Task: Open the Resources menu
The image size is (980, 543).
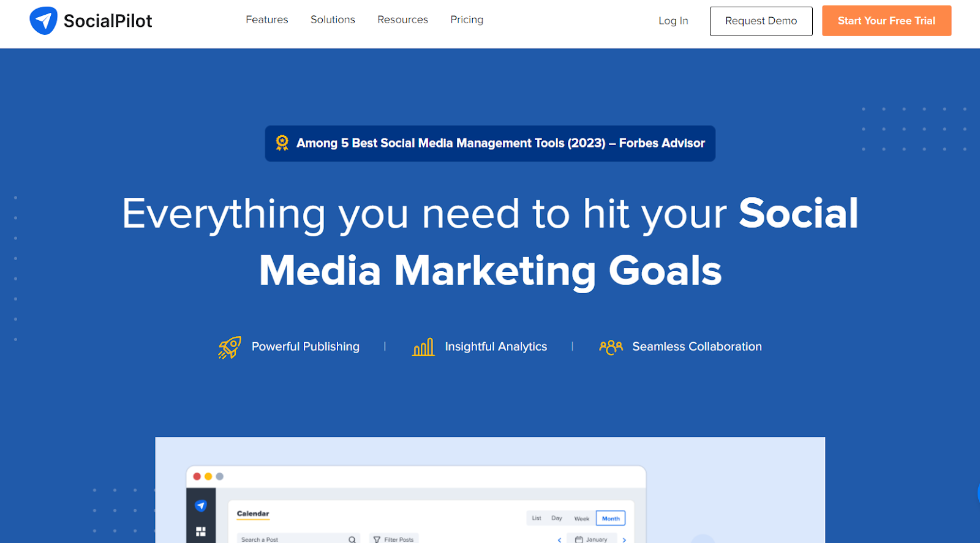Action: [x=402, y=20]
